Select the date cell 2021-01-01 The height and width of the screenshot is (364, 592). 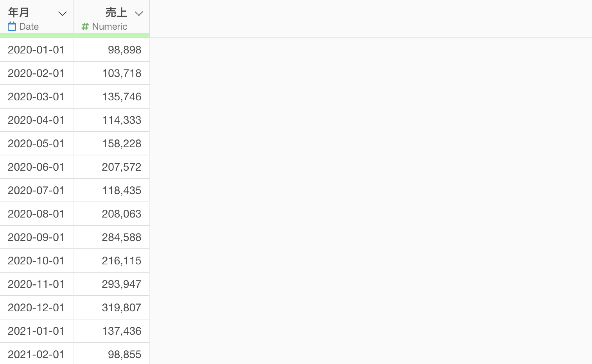(x=36, y=331)
